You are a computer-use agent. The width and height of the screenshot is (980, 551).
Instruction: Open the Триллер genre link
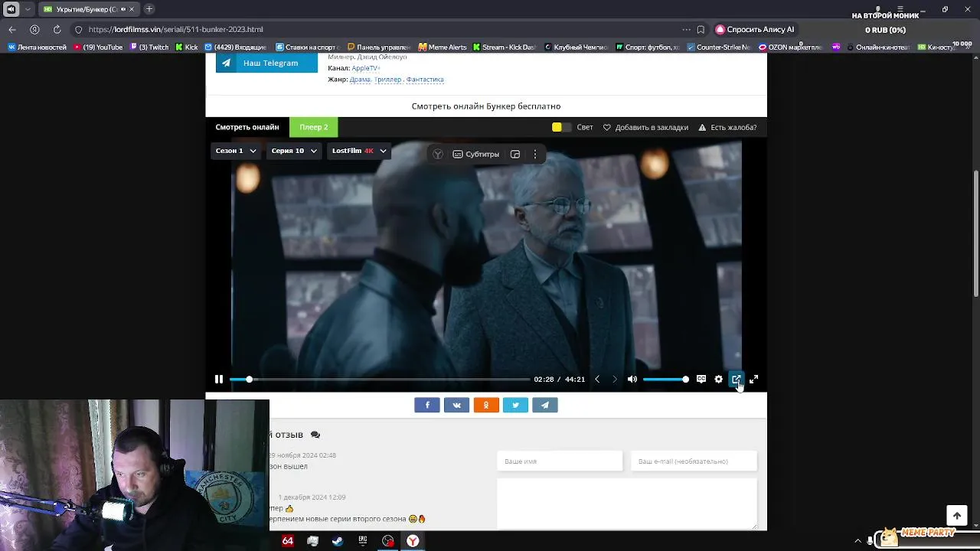(387, 80)
